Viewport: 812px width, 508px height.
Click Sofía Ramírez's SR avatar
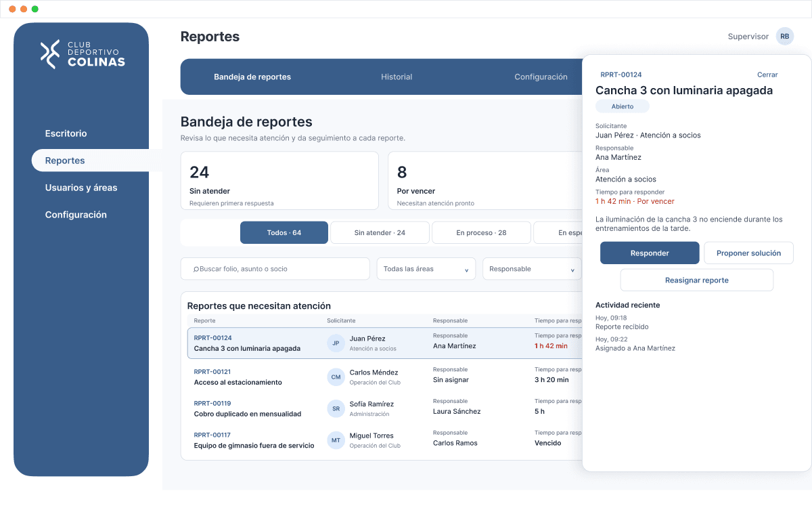coord(336,408)
